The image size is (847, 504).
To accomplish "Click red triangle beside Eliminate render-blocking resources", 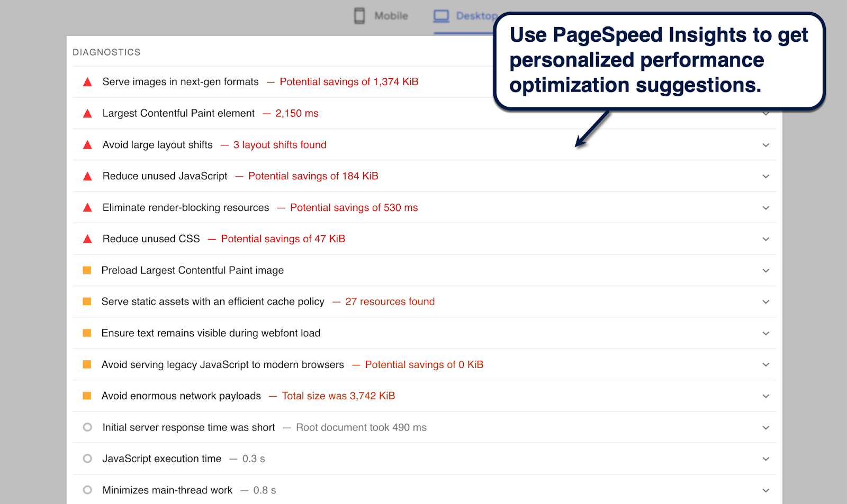I will [x=88, y=208].
